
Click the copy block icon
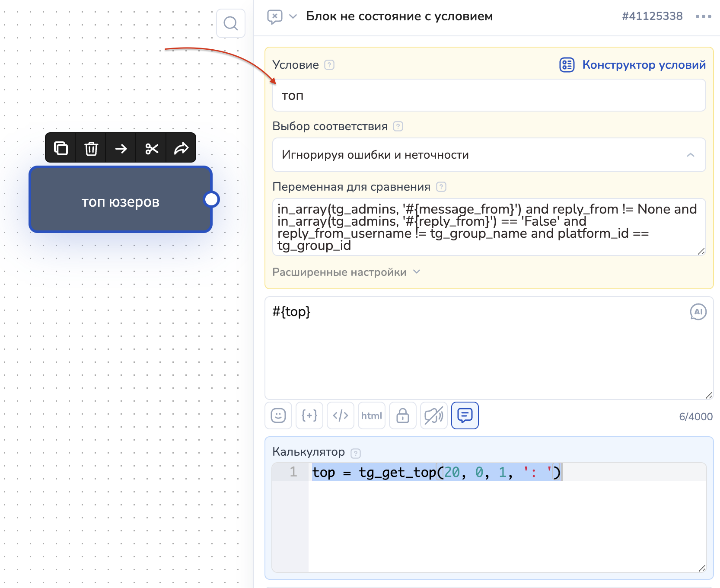tap(61, 148)
